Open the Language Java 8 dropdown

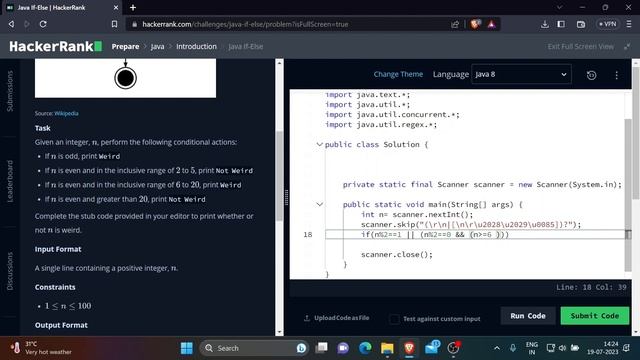(x=521, y=74)
